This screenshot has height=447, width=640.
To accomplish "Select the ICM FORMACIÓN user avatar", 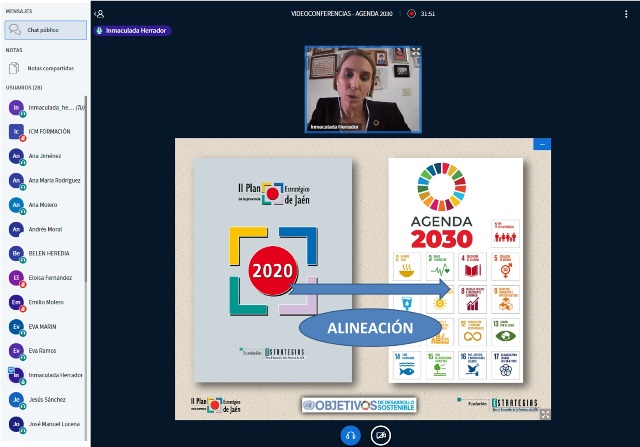I will click(16, 132).
